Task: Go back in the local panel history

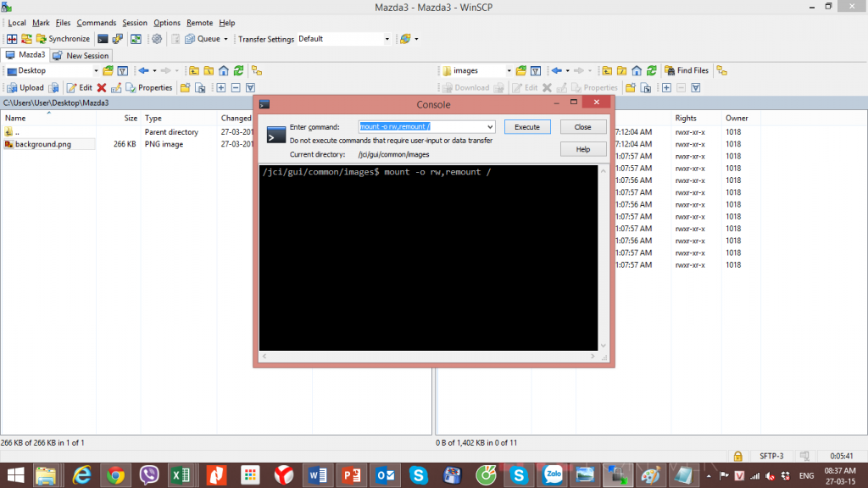Action: coord(144,71)
